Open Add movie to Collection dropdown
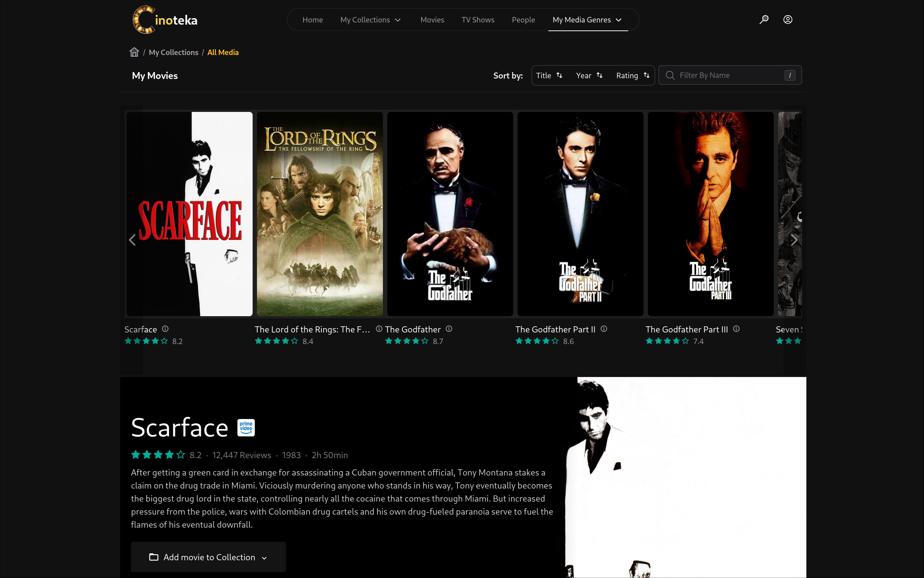Viewport: 924px width, 578px height. (x=208, y=557)
